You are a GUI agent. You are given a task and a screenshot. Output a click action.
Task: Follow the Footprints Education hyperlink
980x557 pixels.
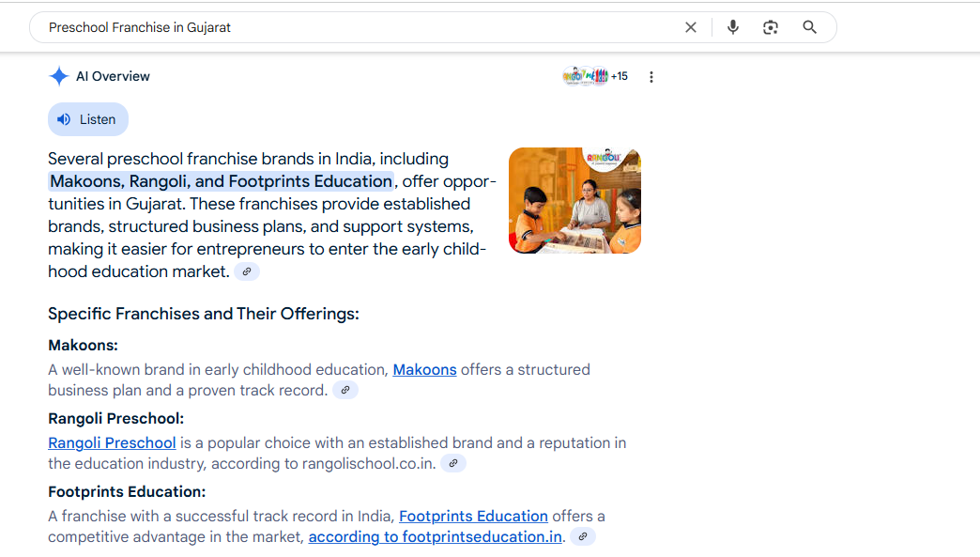point(473,516)
